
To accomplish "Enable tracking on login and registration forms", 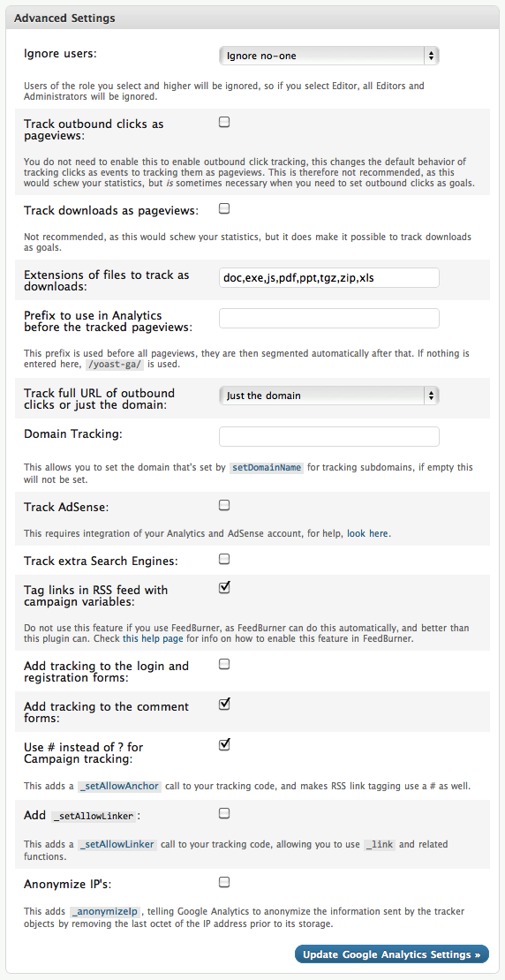I will (x=224, y=664).
